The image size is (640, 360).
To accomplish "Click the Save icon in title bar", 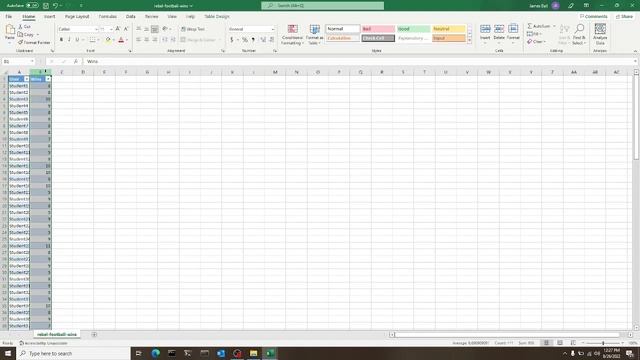I will [46, 6].
